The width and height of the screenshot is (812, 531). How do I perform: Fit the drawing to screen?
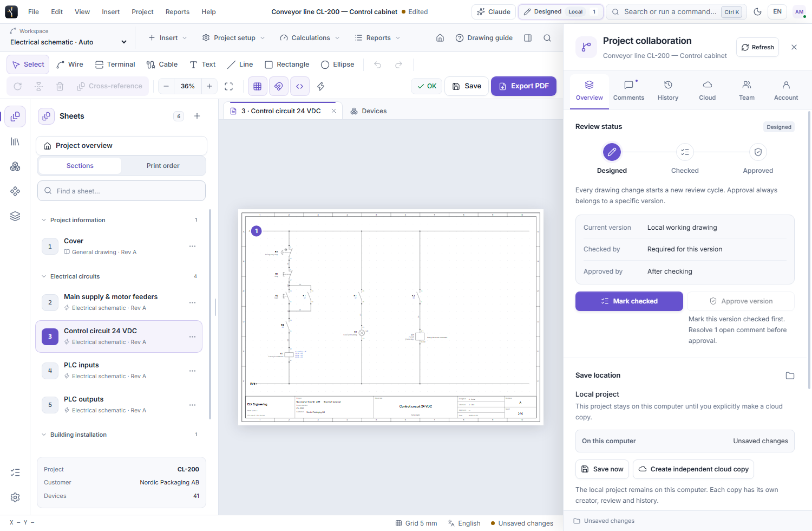229,86
